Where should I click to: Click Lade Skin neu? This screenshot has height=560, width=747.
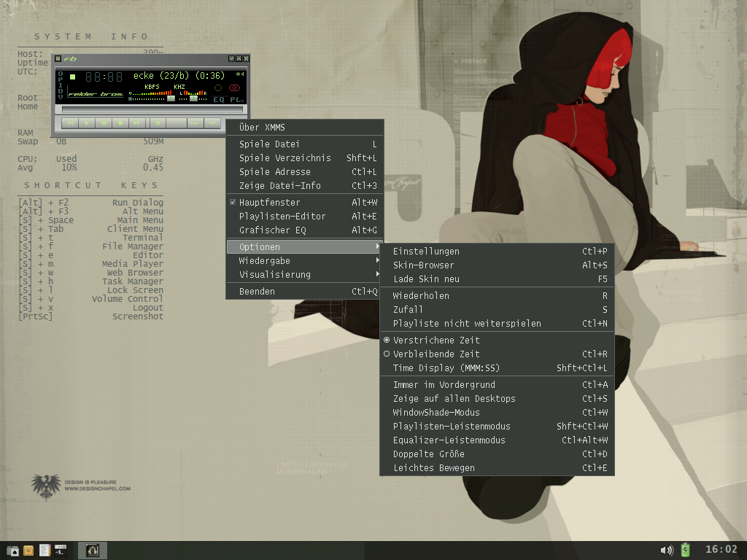point(497,279)
